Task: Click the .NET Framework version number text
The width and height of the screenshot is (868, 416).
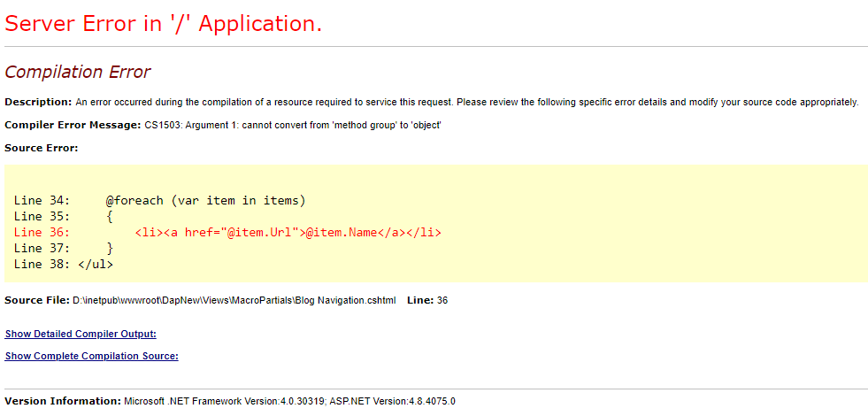Action: click(225, 401)
